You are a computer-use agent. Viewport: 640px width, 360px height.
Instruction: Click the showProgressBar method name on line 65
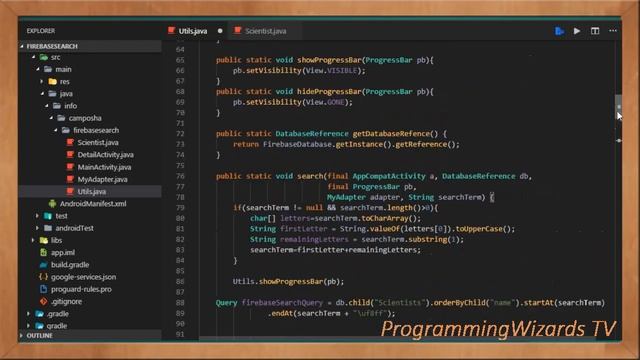point(329,60)
